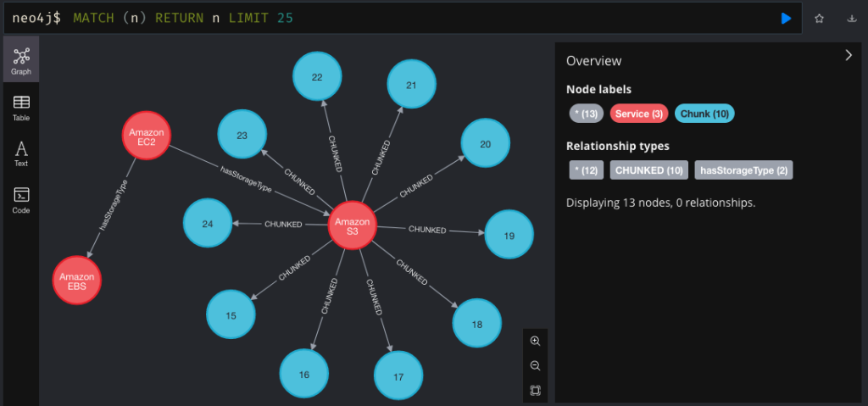Zoom in on the graph
This screenshot has height=406, width=868.
(536, 342)
